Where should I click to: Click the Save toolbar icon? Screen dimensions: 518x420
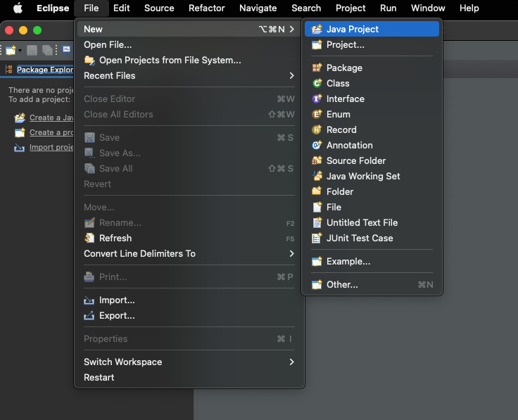[x=32, y=50]
